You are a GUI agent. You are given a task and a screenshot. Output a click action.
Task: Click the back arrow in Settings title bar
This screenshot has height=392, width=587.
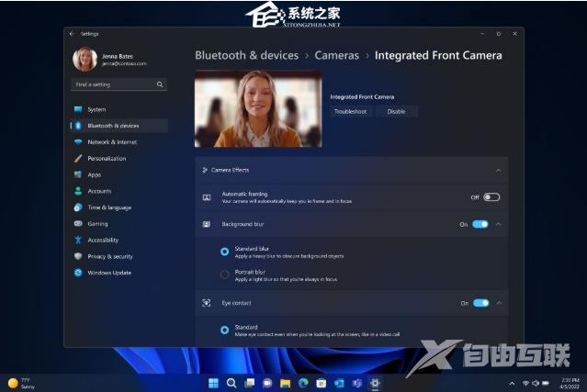[72, 34]
